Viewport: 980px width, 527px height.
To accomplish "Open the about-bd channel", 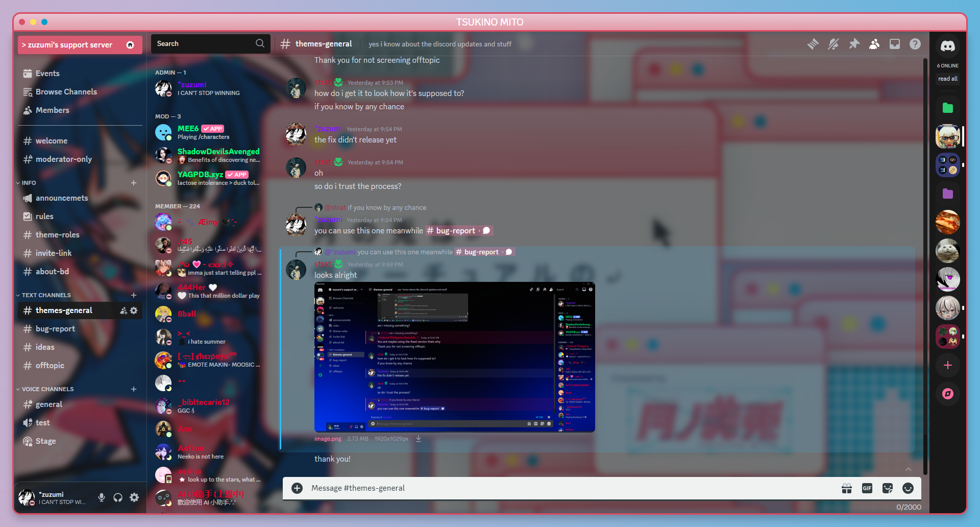I will [80, 272].
